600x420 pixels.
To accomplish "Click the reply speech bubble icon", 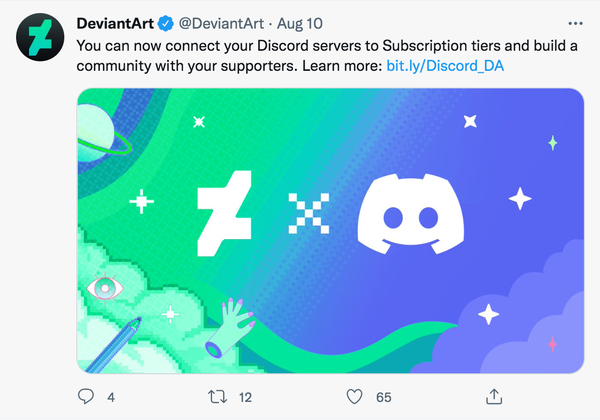I will tap(86, 397).
